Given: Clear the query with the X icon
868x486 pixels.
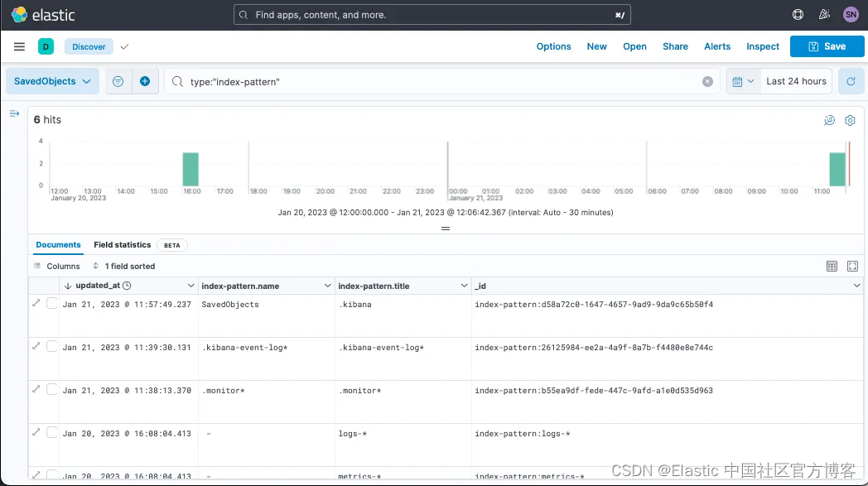Looking at the screenshot, I should (707, 81).
